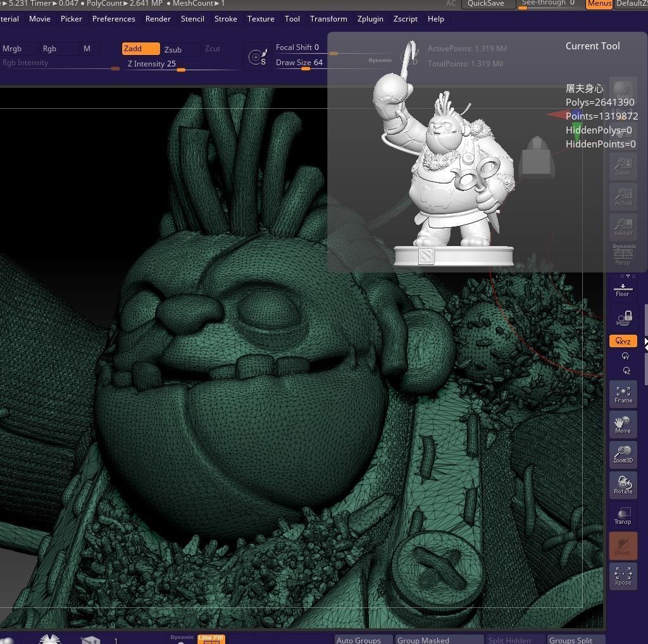
Task: Click the dimmed Zoom icon
Action: click(623, 166)
